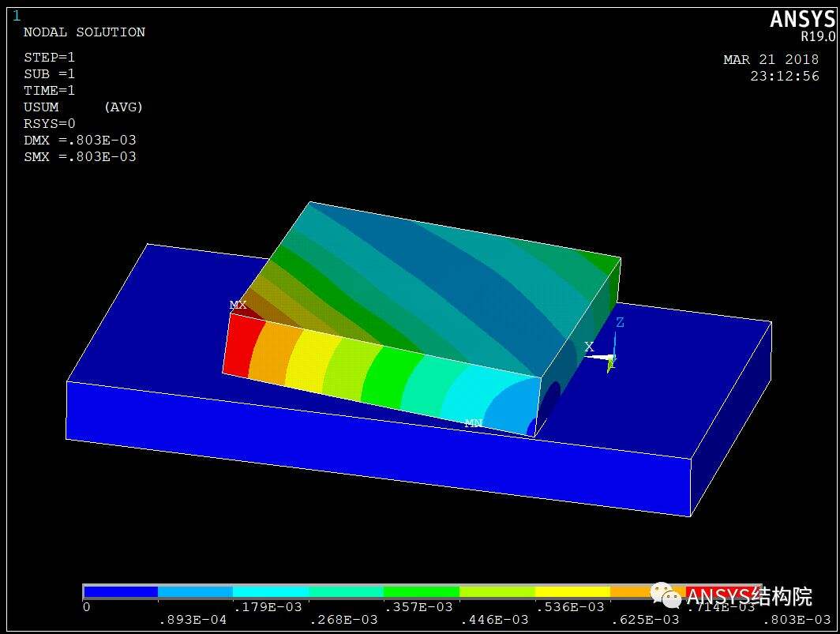The width and height of the screenshot is (840, 634).
Task: Click the .893E-04 legend value
Action: coord(193,620)
